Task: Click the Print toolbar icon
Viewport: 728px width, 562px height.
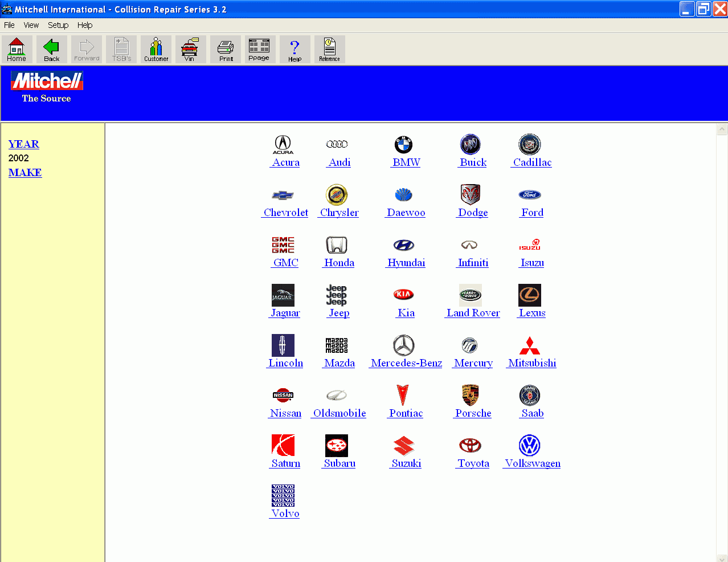Action: pyautogui.click(x=226, y=50)
